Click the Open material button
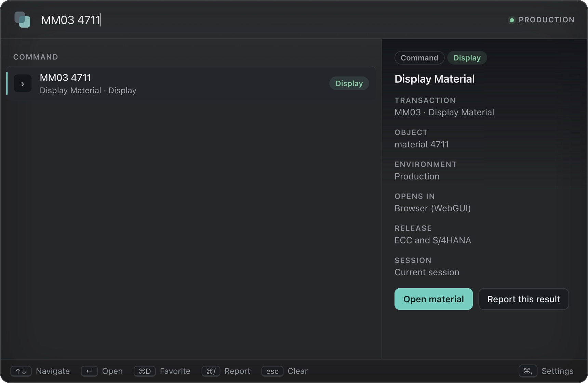The width and height of the screenshot is (588, 383). coord(433,299)
